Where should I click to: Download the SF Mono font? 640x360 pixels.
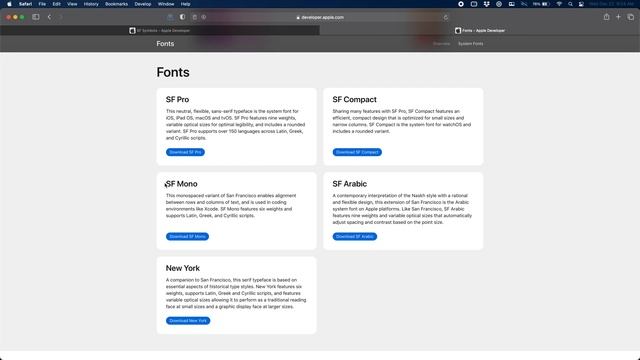[187, 237]
